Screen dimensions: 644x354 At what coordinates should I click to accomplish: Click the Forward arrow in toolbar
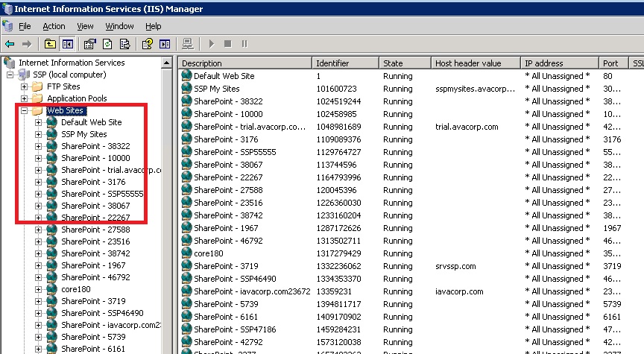point(27,43)
